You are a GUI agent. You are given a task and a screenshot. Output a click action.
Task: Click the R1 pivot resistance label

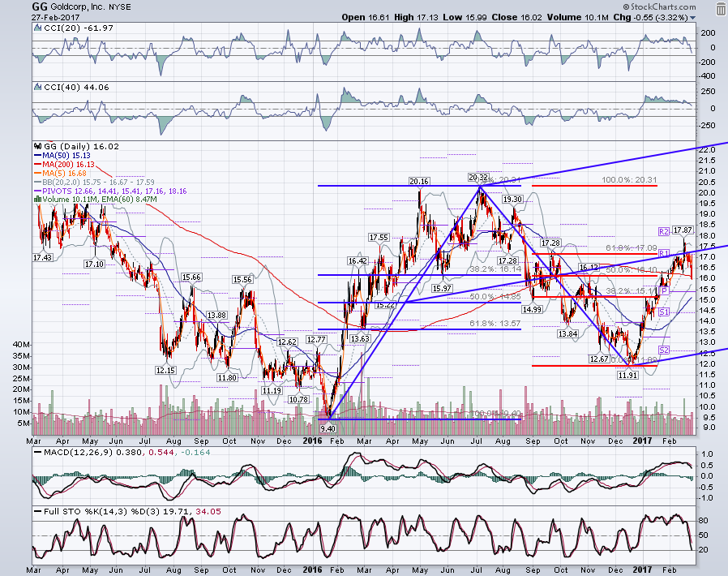(x=664, y=254)
